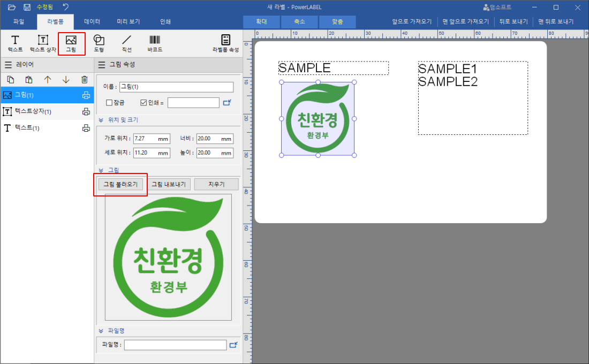
Task: Click the 지우기 (clear) button
Action: 216,184
